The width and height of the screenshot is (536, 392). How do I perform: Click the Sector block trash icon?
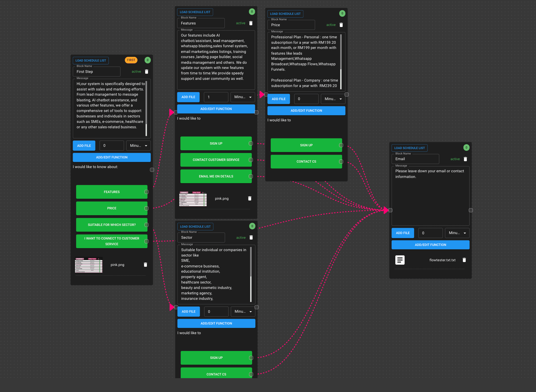[x=251, y=238]
